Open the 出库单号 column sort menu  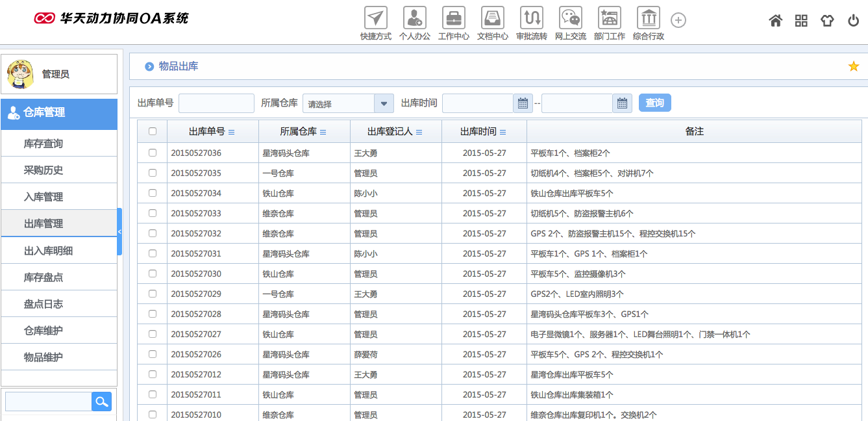pos(232,132)
